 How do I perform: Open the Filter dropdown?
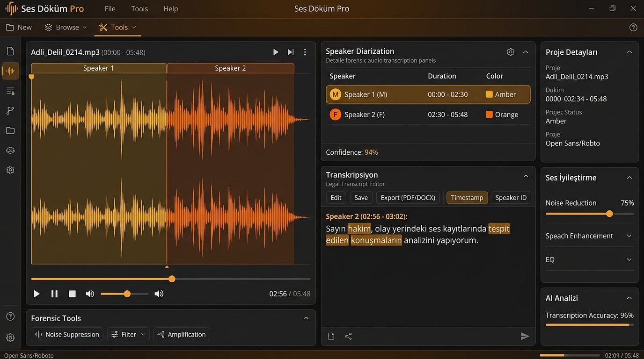pyautogui.click(x=128, y=335)
